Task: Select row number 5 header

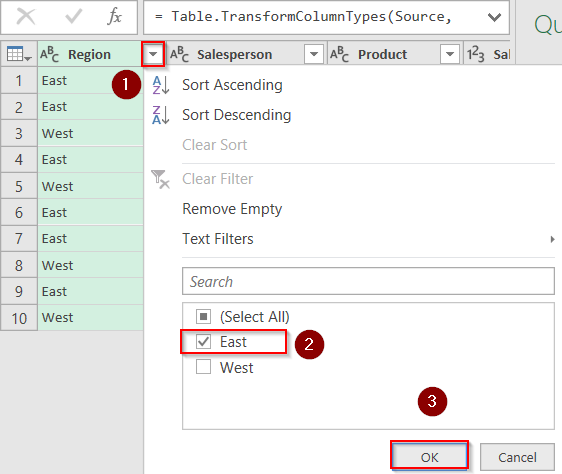Action: pyautogui.click(x=19, y=186)
